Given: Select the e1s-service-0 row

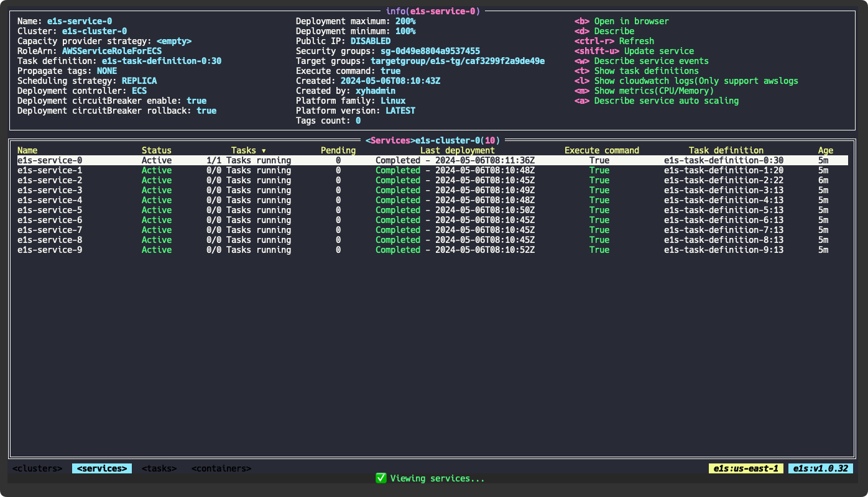Looking at the screenshot, I should coord(433,160).
